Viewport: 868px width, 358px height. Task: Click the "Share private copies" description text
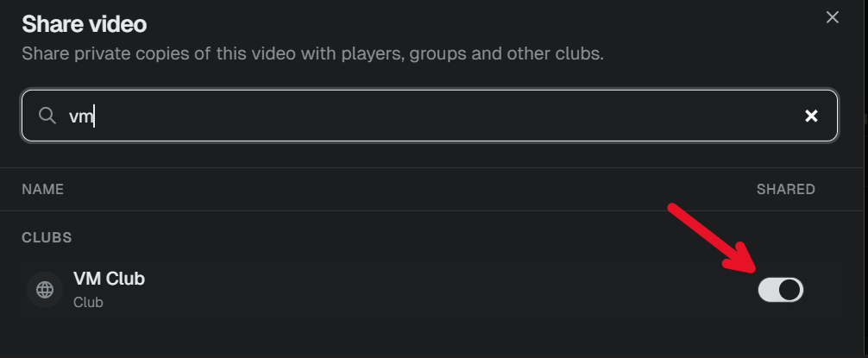[x=312, y=54]
